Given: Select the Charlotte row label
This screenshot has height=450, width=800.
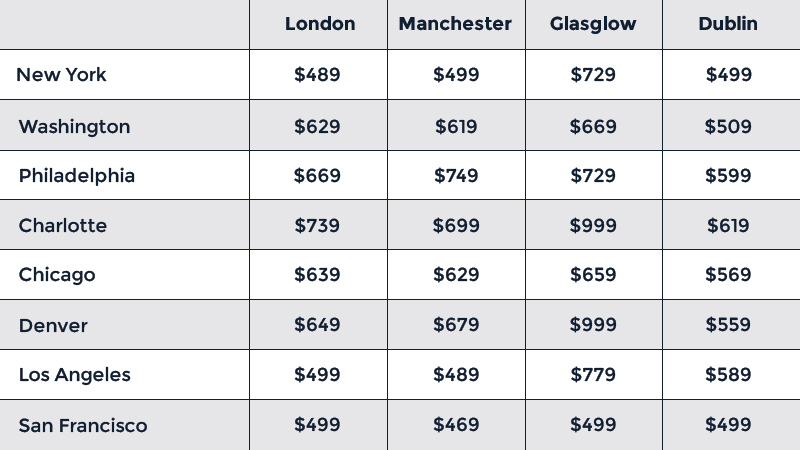Looking at the screenshot, I should tap(62, 226).
